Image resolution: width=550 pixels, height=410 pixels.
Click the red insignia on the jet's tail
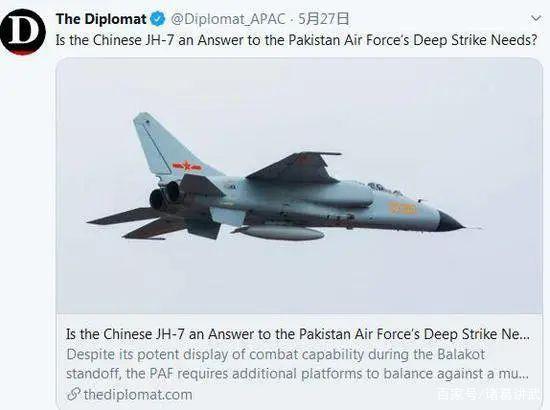(187, 166)
